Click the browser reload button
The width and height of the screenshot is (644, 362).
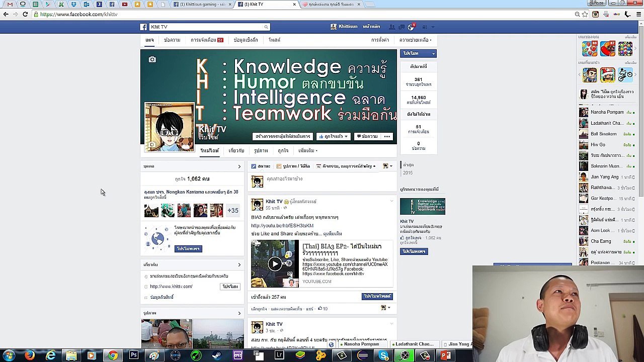point(25,14)
